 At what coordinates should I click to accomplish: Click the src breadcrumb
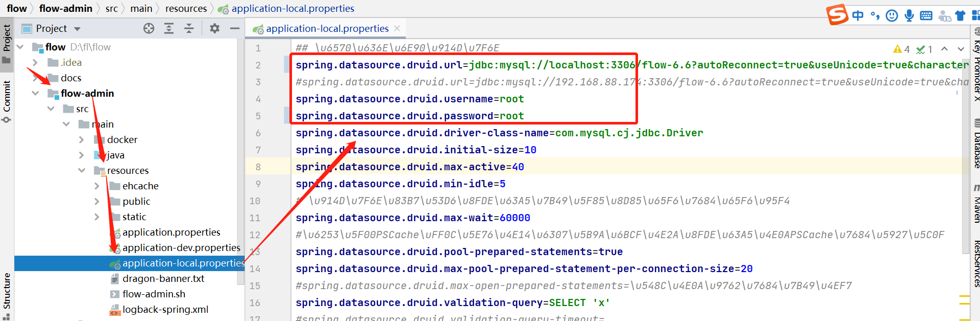tap(111, 8)
